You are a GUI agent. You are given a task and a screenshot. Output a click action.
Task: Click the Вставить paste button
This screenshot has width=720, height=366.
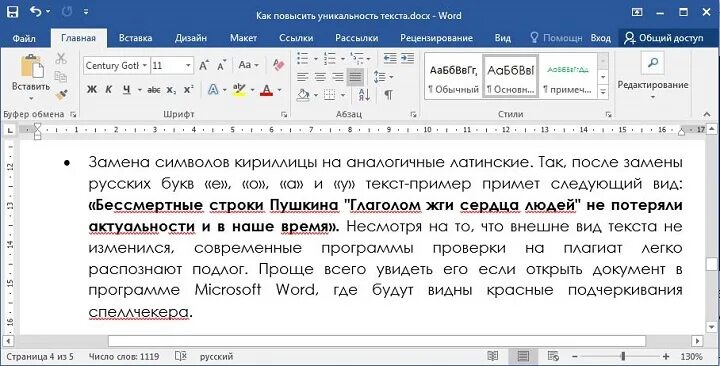[31, 77]
